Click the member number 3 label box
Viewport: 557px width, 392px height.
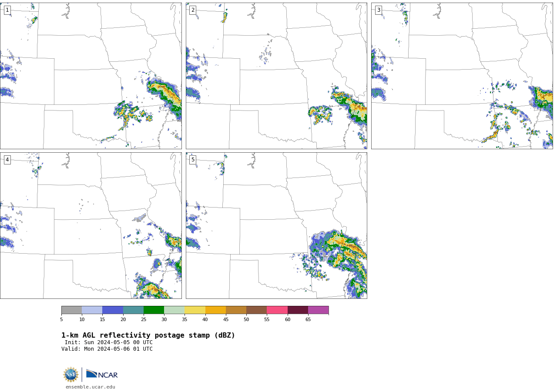(378, 10)
